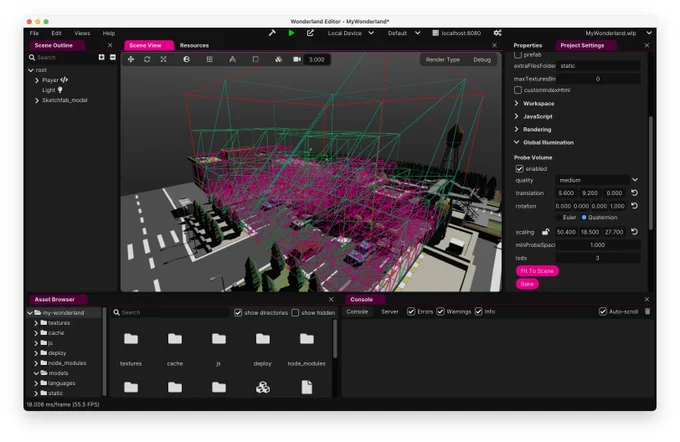Click the code icon beside Player
Screen dimensions: 680x442
64,80
